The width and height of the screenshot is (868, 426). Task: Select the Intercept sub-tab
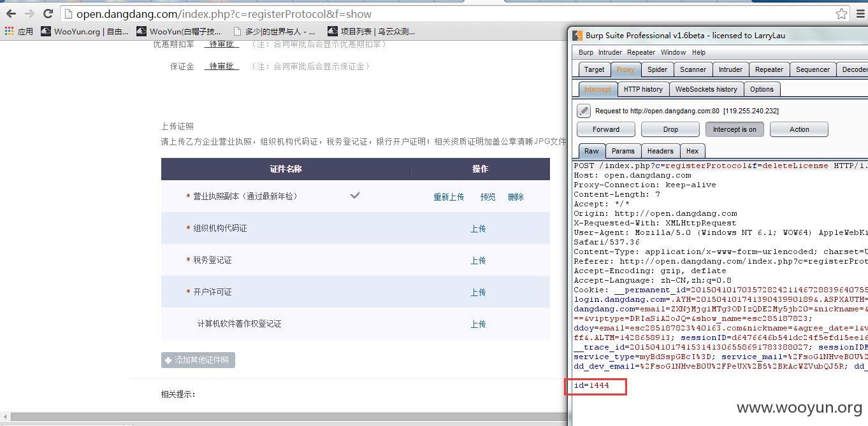tap(597, 90)
